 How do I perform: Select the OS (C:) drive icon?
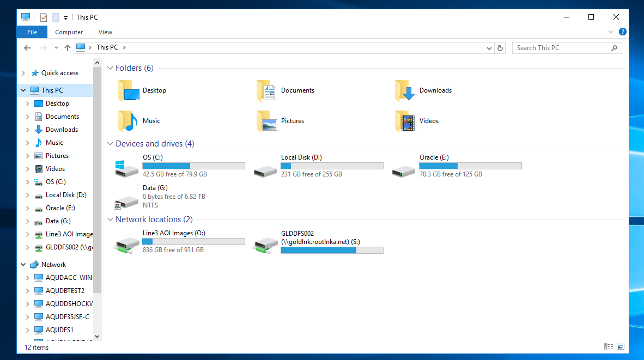click(126, 169)
